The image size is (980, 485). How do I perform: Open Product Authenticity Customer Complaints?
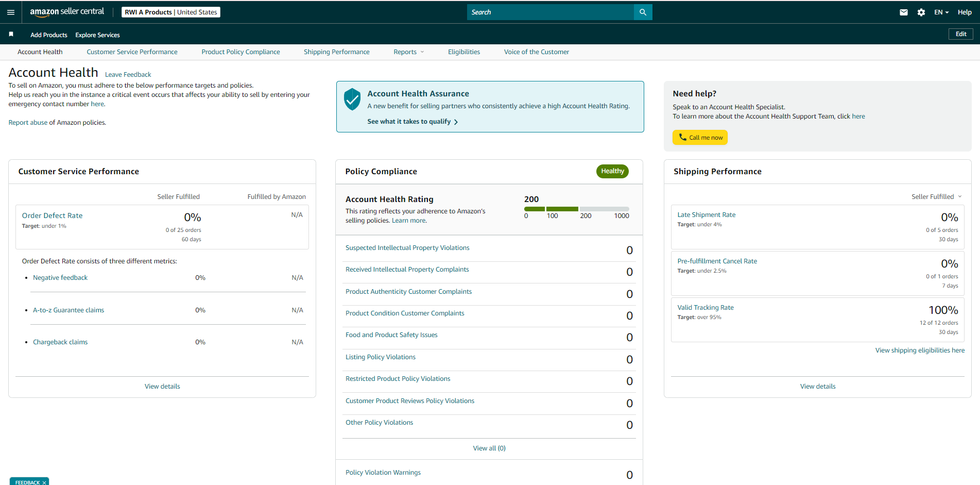point(408,292)
